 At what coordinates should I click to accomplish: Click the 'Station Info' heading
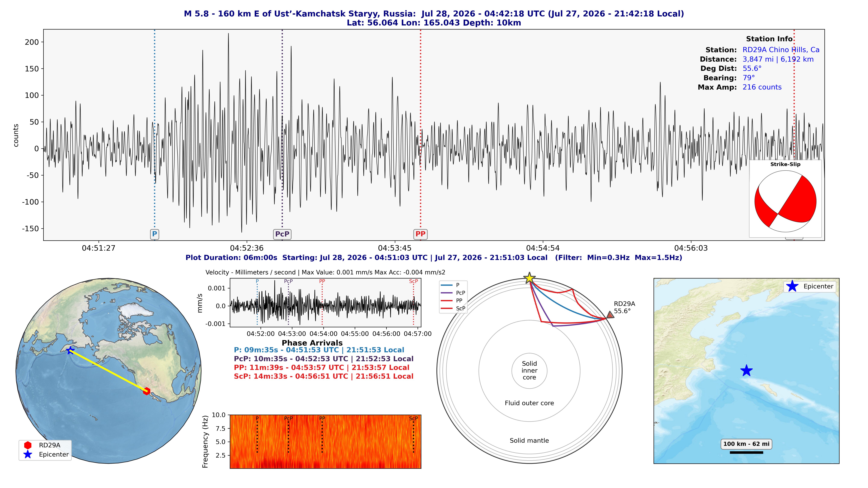click(x=769, y=39)
